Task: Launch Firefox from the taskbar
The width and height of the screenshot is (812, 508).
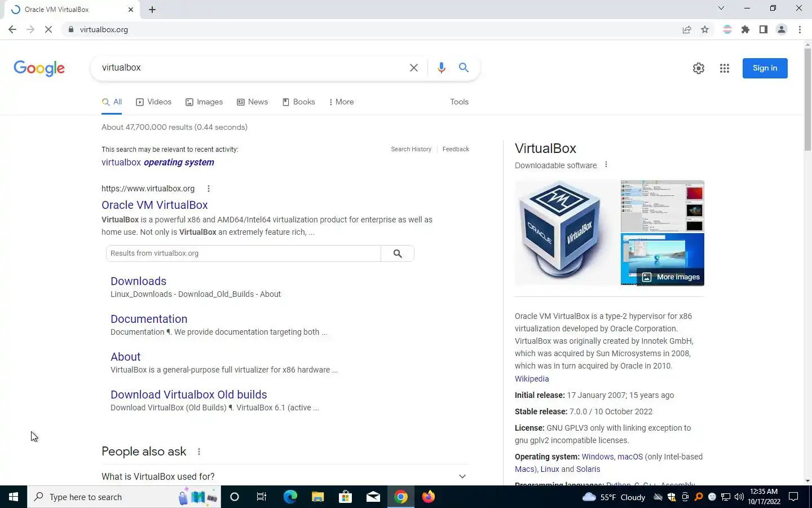Action: (x=429, y=497)
